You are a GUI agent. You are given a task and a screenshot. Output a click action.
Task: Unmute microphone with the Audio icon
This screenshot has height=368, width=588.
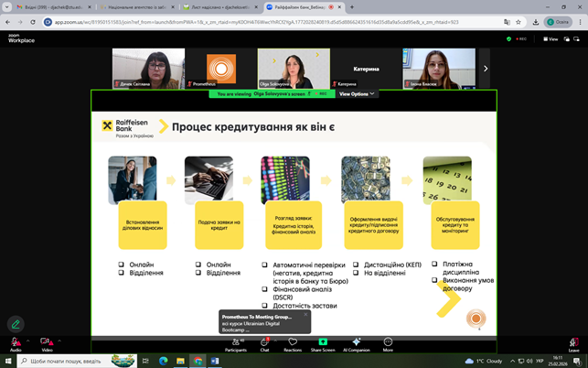[x=15, y=341]
